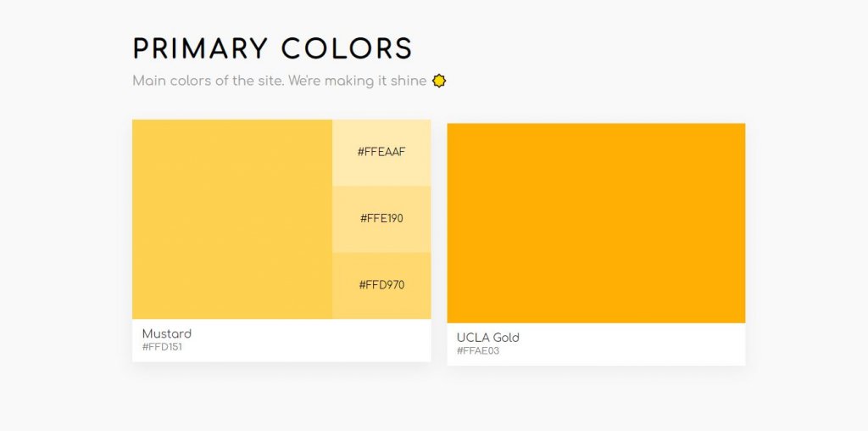Image resolution: width=868 pixels, height=431 pixels.
Task: Click the UCLA Gold orange swatch
Action: 596,223
